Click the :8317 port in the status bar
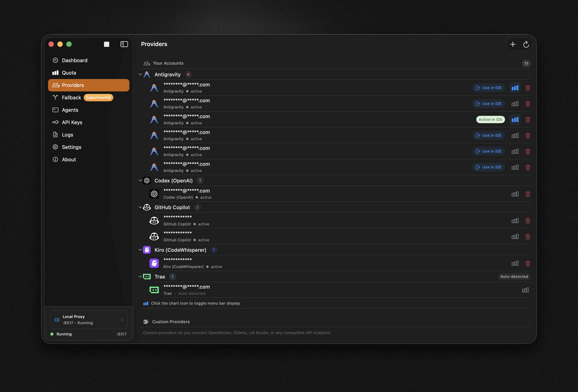This screenshot has width=578, height=392. coord(121,334)
